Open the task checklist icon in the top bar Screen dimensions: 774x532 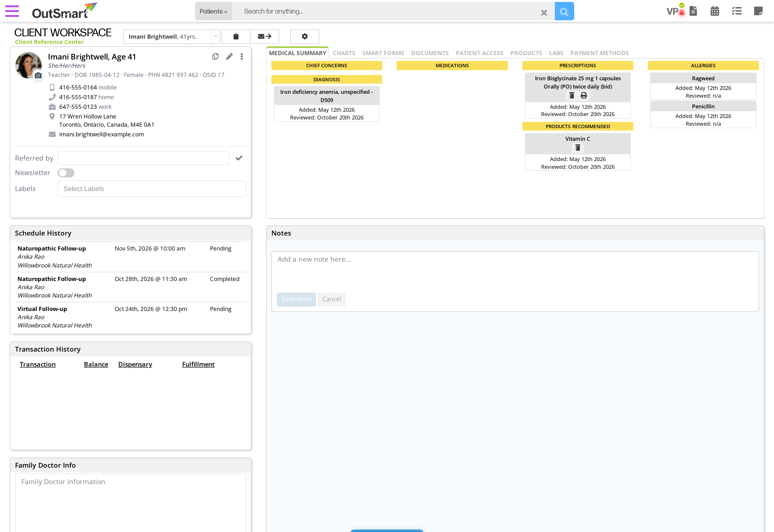(x=736, y=11)
